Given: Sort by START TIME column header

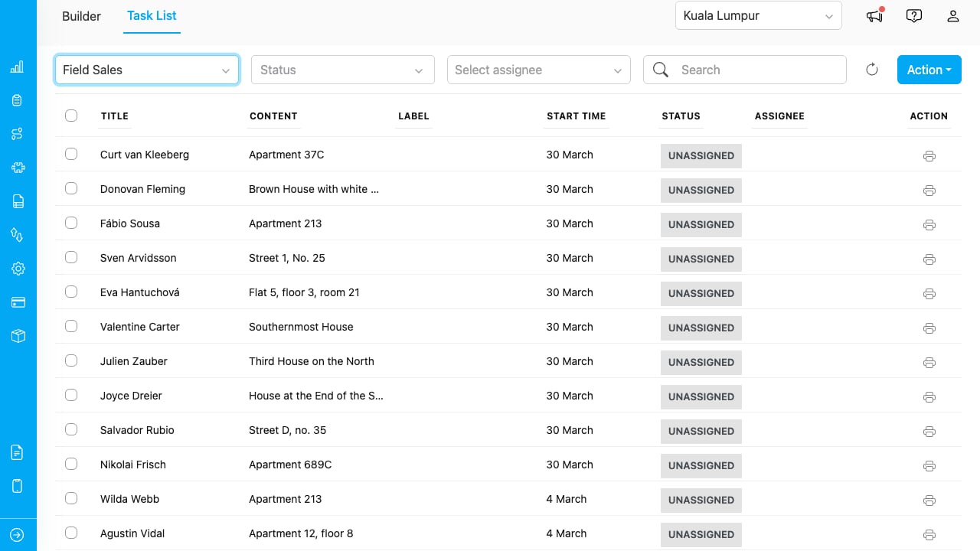Looking at the screenshot, I should point(577,116).
